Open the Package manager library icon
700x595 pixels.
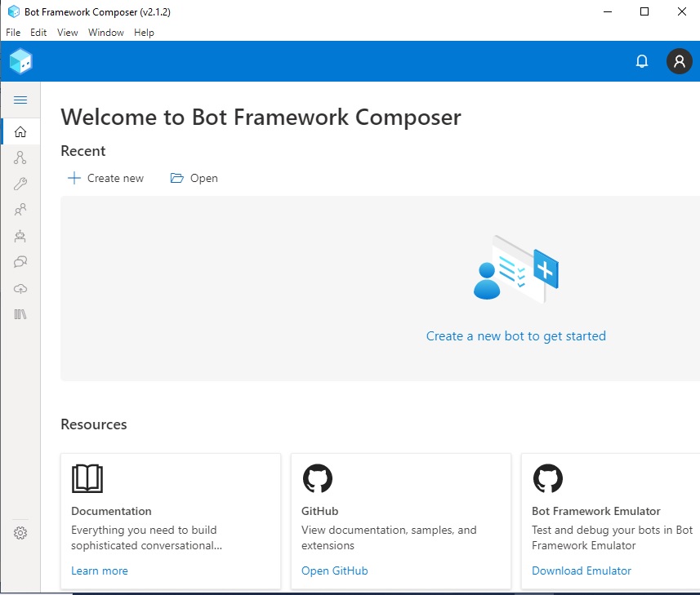[x=20, y=314]
